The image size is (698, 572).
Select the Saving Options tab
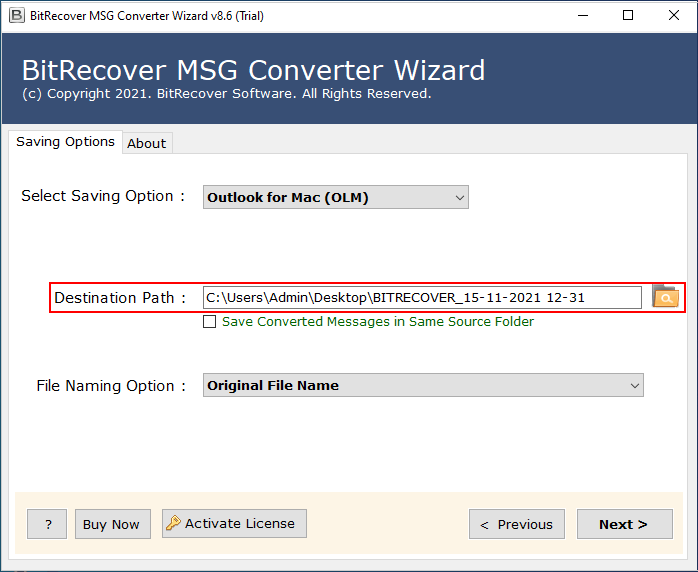coord(65,142)
